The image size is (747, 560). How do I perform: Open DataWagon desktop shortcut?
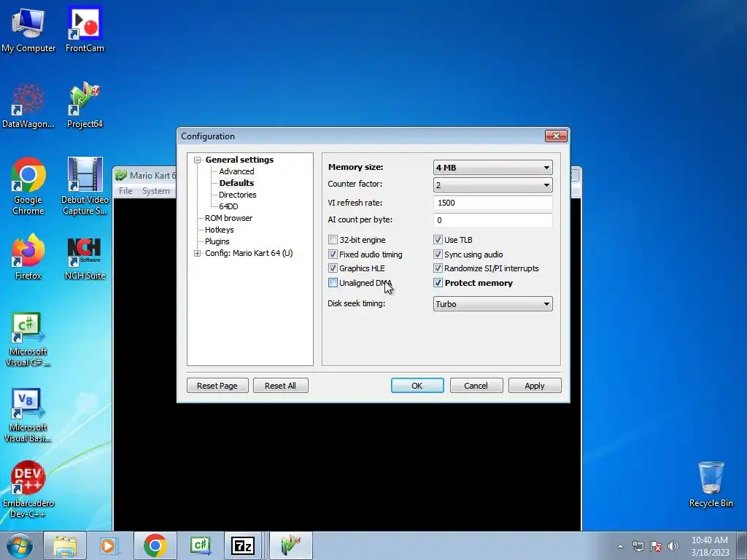coord(28,106)
